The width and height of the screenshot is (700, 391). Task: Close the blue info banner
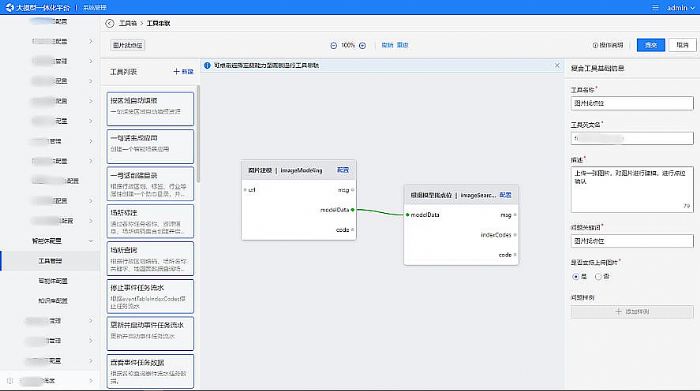(x=557, y=65)
